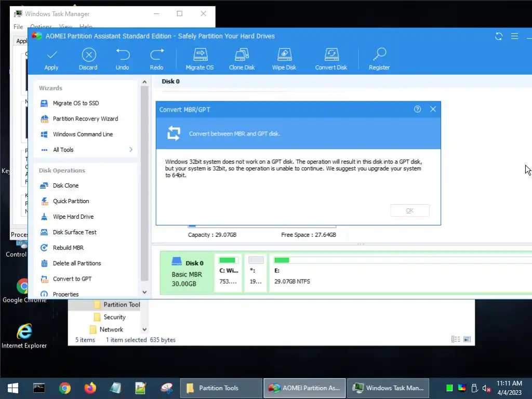Click the Discard toolbar icon

[88, 59]
